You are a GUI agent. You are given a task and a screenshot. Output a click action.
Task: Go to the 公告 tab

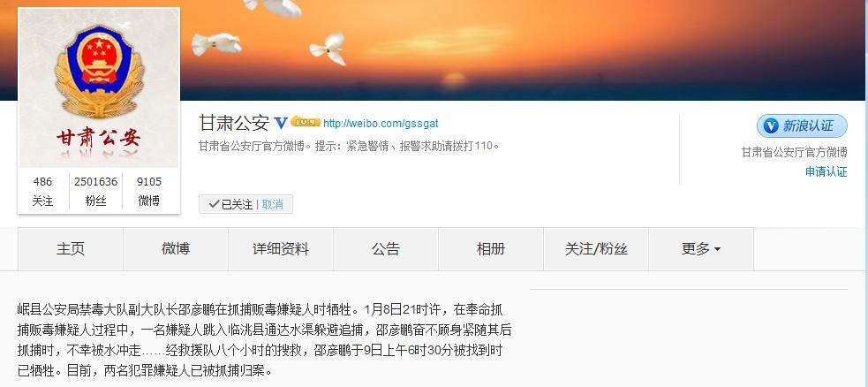pos(386,249)
